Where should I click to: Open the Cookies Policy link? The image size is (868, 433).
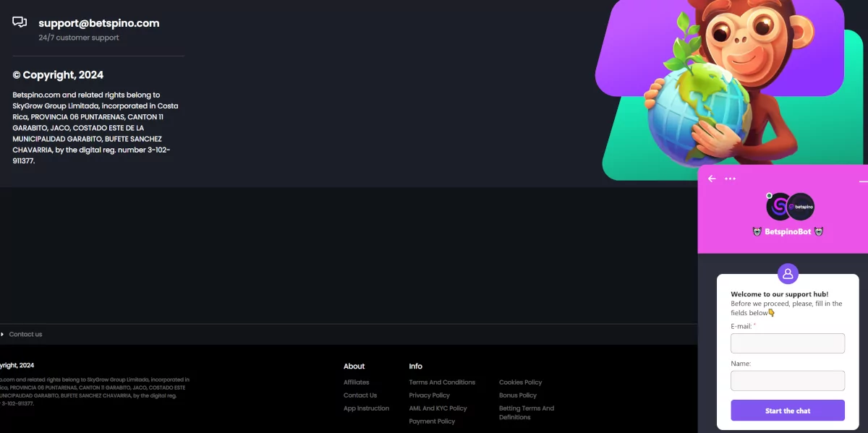[520, 382]
